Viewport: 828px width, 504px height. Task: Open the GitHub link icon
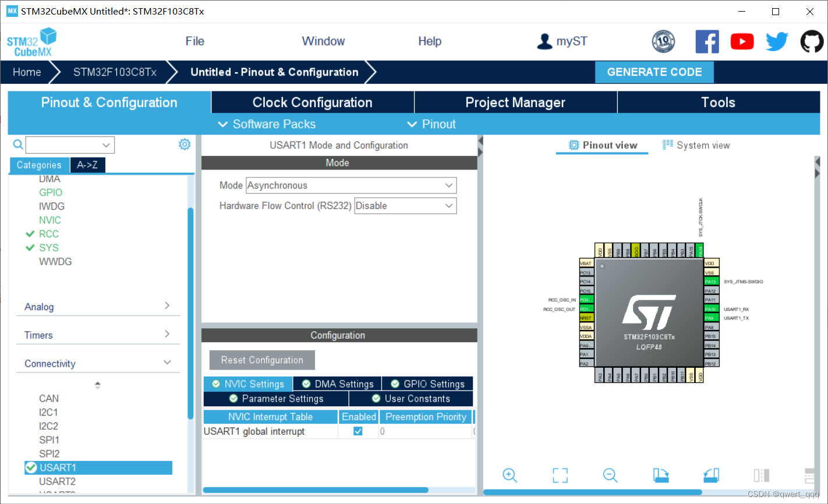812,41
